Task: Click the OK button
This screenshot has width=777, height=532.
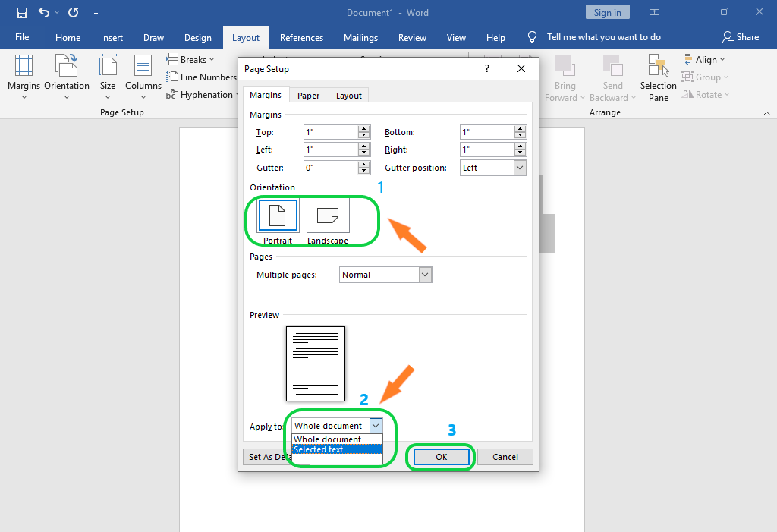Action: [x=440, y=456]
